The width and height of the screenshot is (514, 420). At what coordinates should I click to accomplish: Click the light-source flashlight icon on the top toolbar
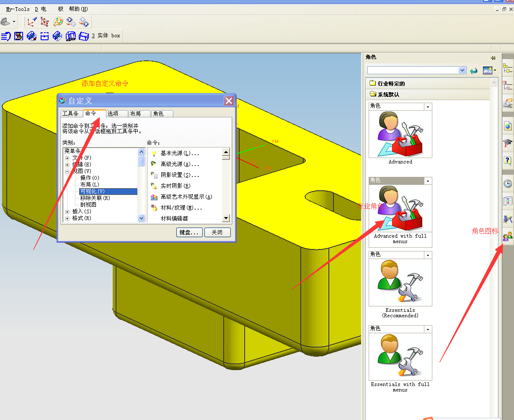click(31, 22)
